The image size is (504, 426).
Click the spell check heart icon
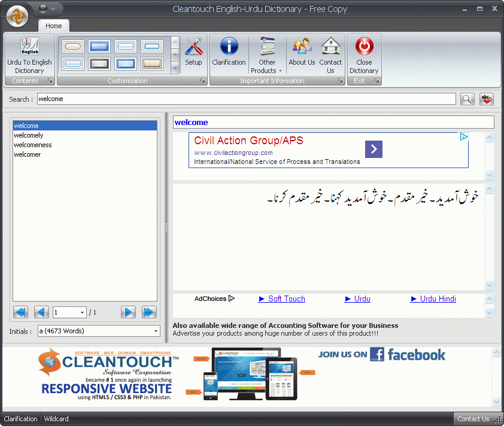(486, 99)
